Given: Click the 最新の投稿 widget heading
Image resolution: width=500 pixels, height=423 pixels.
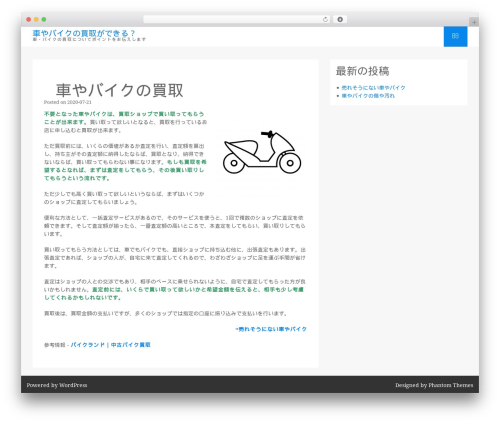Looking at the screenshot, I should point(362,71).
